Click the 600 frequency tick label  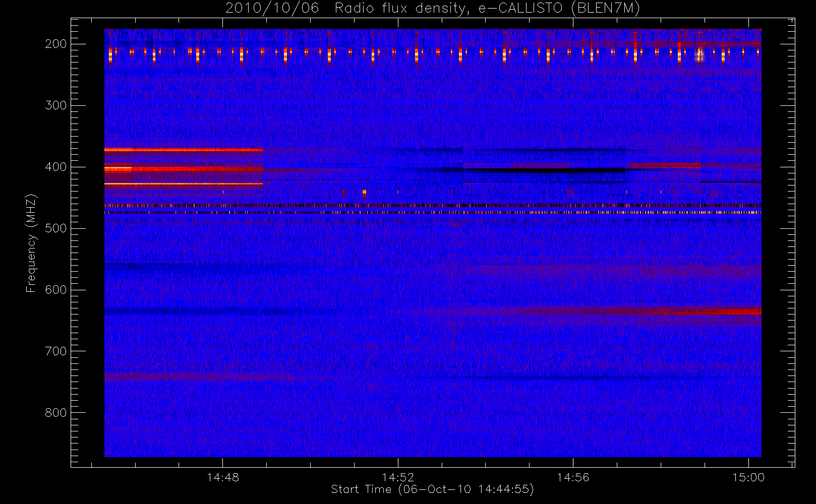[56, 290]
